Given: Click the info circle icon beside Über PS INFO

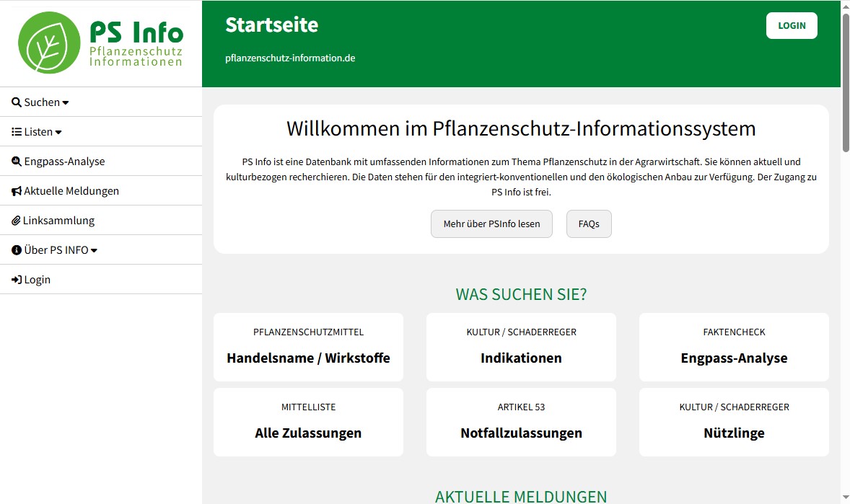Looking at the screenshot, I should (17, 250).
